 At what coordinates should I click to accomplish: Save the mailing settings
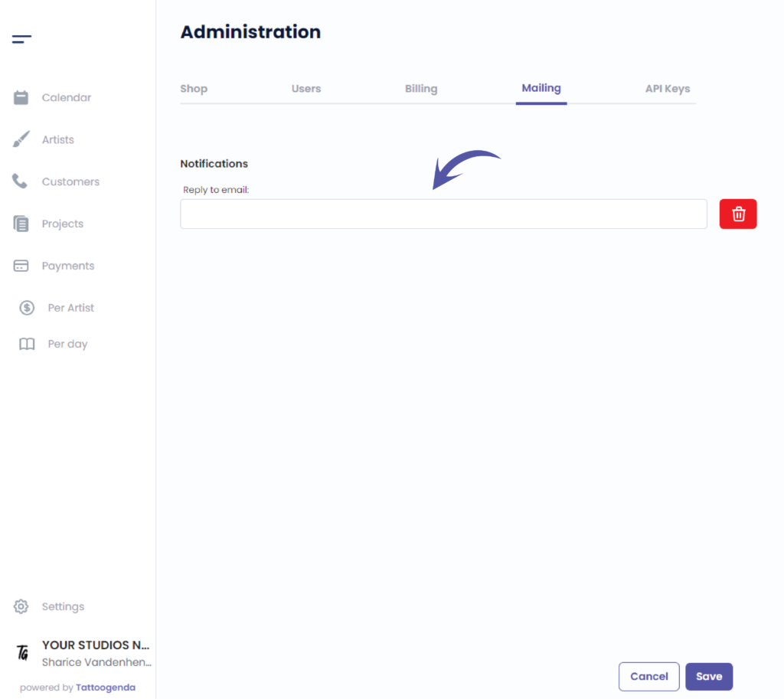(709, 677)
